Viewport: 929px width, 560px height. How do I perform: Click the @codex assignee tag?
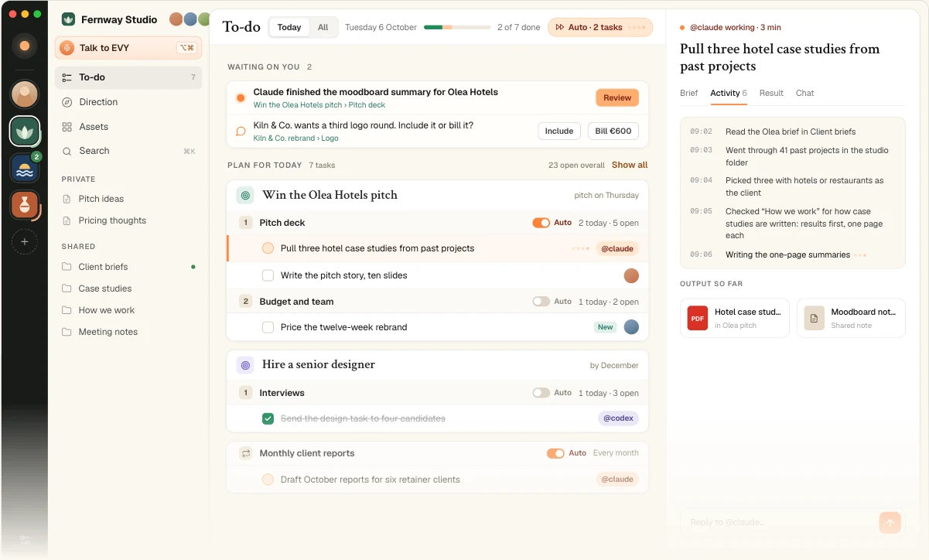click(618, 418)
